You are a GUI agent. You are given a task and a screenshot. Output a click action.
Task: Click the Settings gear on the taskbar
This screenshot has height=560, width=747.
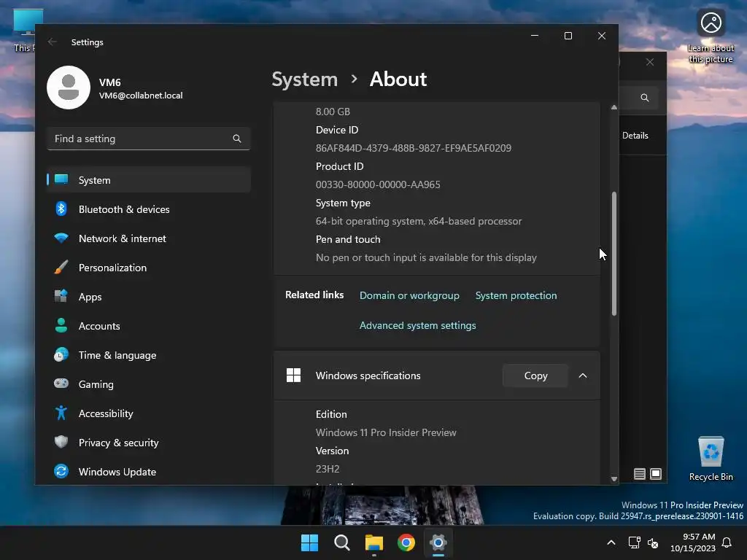pyautogui.click(x=438, y=542)
